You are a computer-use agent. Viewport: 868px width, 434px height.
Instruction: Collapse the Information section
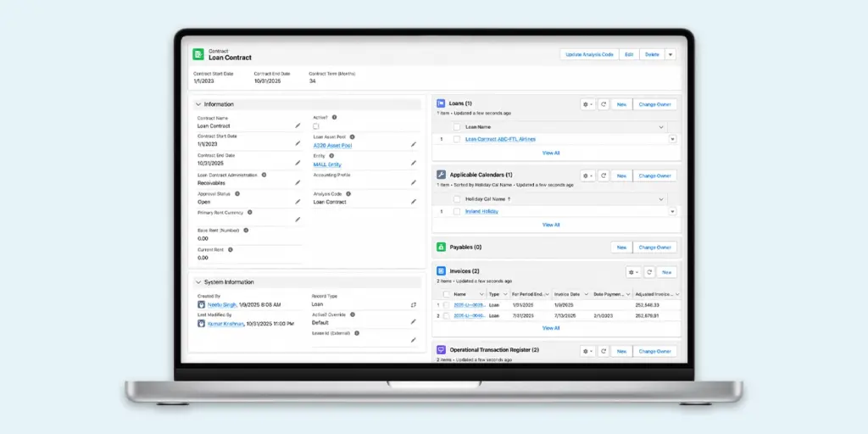198,104
